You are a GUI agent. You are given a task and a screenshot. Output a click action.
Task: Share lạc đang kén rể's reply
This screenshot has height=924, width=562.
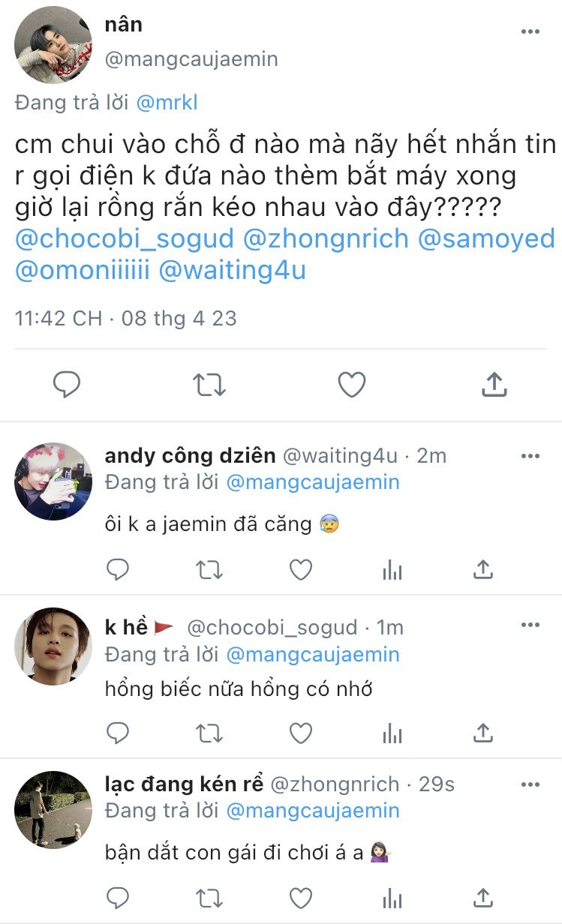tap(484, 896)
